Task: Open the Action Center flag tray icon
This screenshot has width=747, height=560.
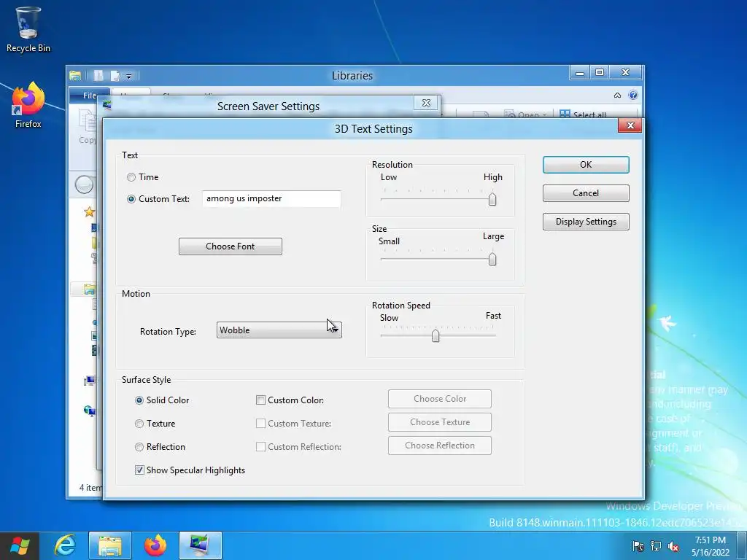Action: pos(638,546)
